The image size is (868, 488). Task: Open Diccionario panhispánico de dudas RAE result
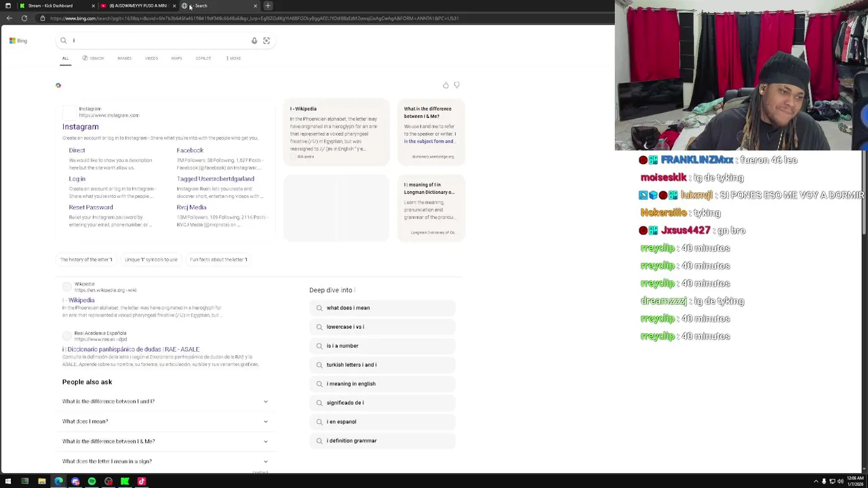click(x=131, y=350)
